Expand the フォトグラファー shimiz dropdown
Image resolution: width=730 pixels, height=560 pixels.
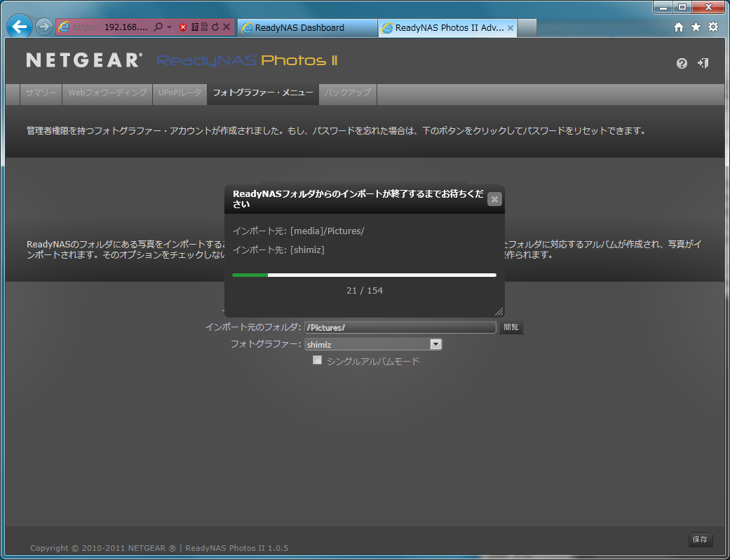click(435, 344)
